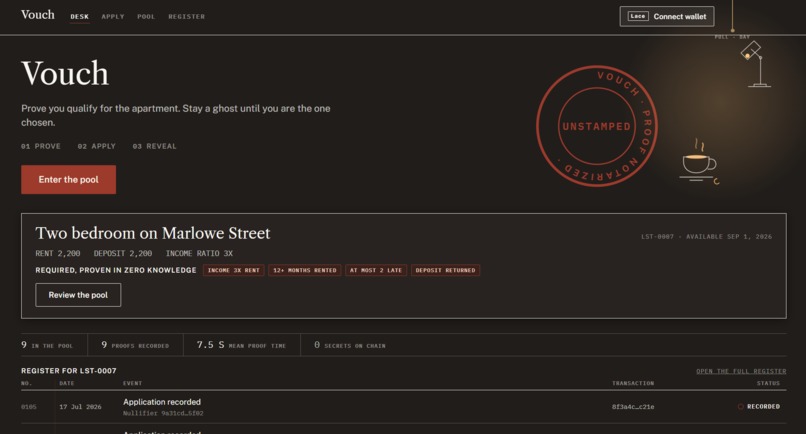Select the 01 PROVE step label

[41, 147]
